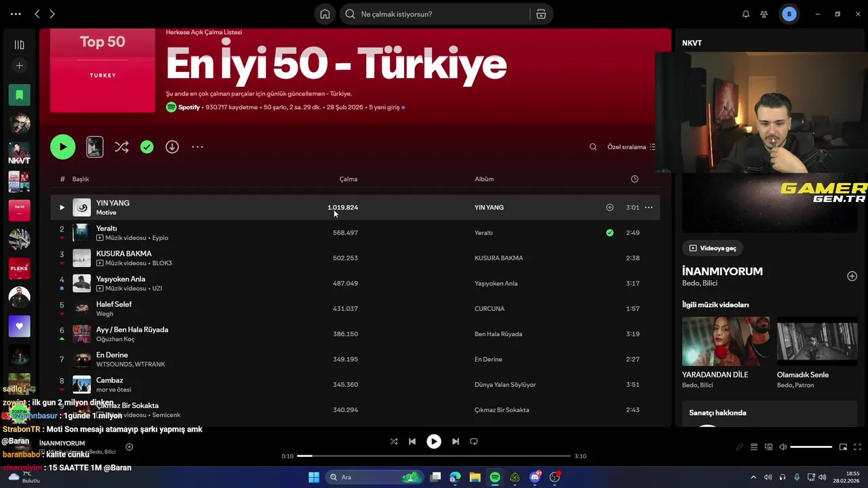Create a new playlist with plus icon

(19, 66)
